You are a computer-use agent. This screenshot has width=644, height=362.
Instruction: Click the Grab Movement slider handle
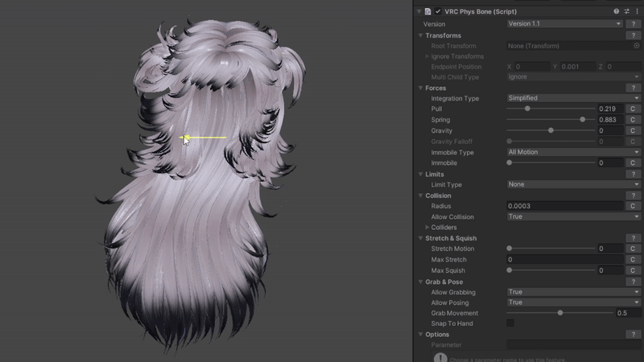(x=560, y=313)
